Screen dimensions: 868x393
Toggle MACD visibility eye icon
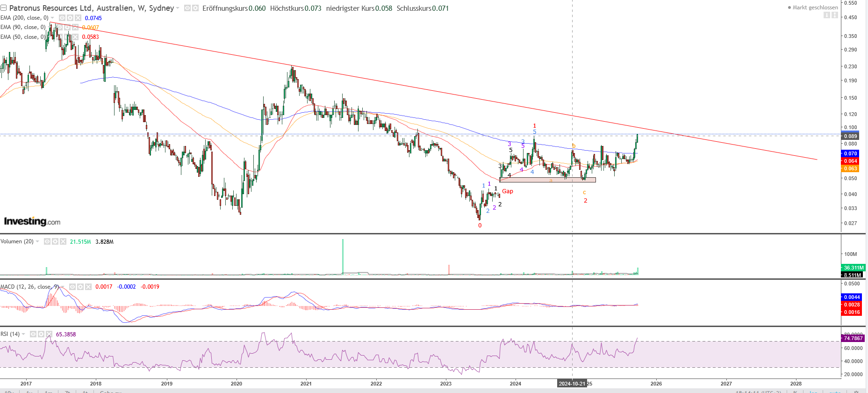click(x=72, y=287)
